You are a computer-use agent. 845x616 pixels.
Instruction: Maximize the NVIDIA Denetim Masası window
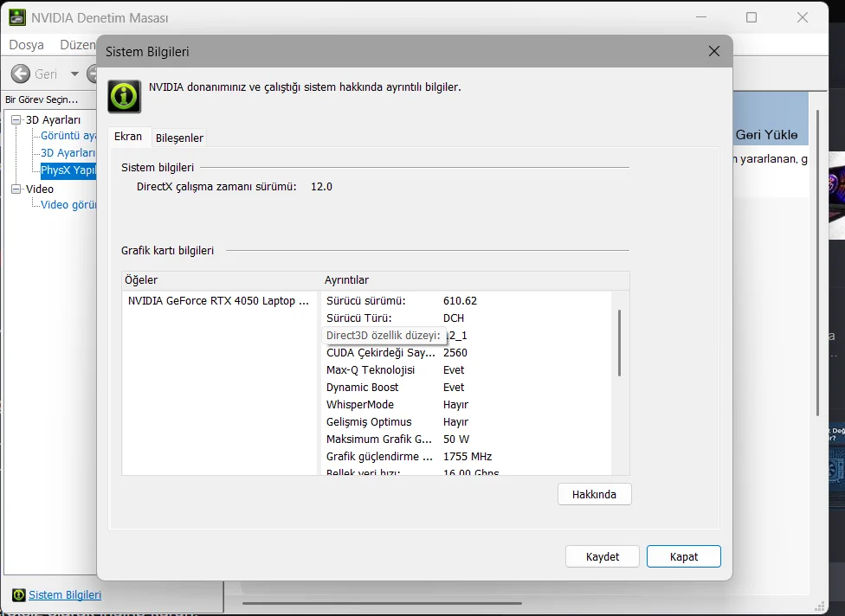(x=751, y=17)
